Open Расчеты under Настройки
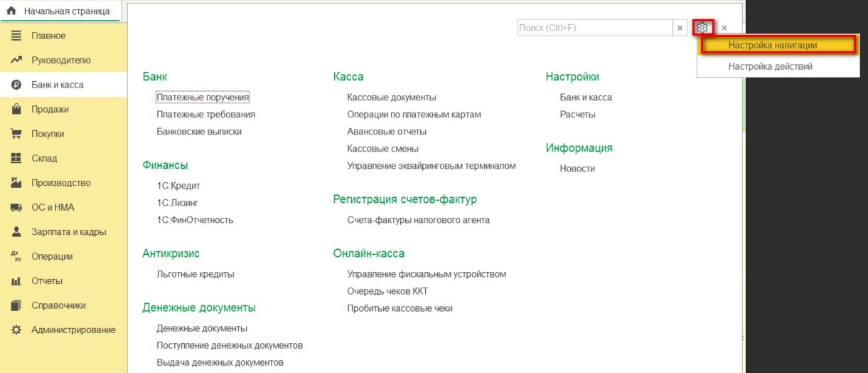 (x=578, y=115)
